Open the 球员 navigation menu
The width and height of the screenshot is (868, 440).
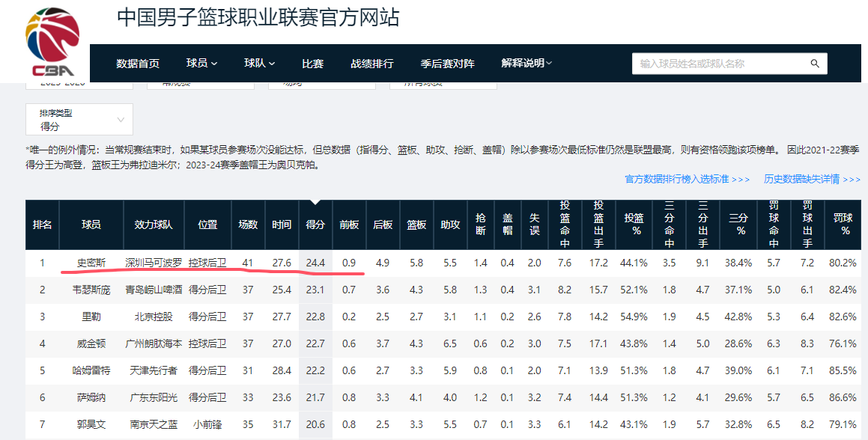(x=201, y=64)
